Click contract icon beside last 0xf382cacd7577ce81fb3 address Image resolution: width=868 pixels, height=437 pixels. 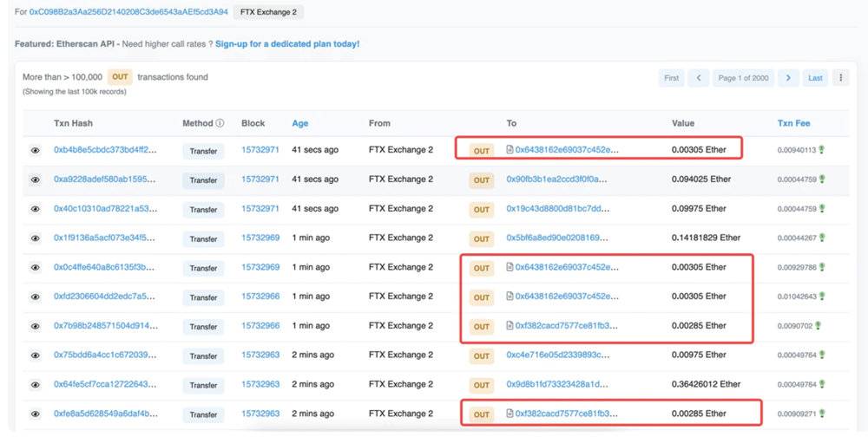510,414
